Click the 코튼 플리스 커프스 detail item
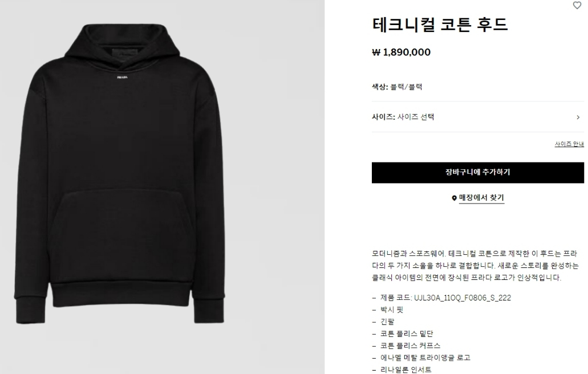This screenshot has width=588, height=374. click(410, 345)
